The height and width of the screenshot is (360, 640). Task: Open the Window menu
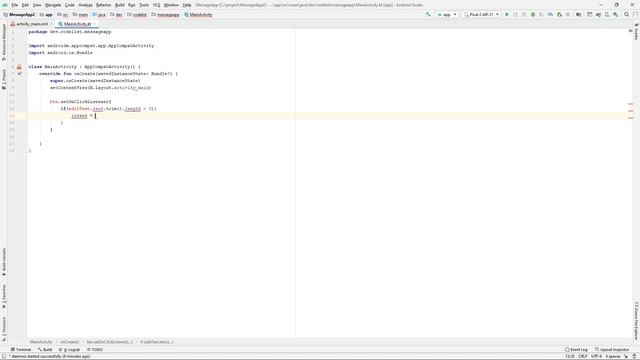tap(171, 5)
